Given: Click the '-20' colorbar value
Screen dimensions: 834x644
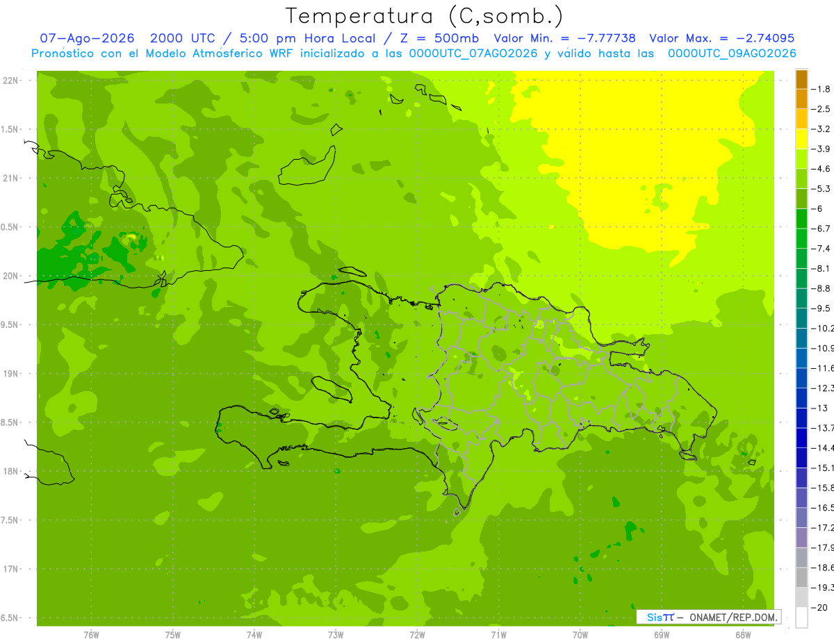Looking at the screenshot, I should point(820,607).
